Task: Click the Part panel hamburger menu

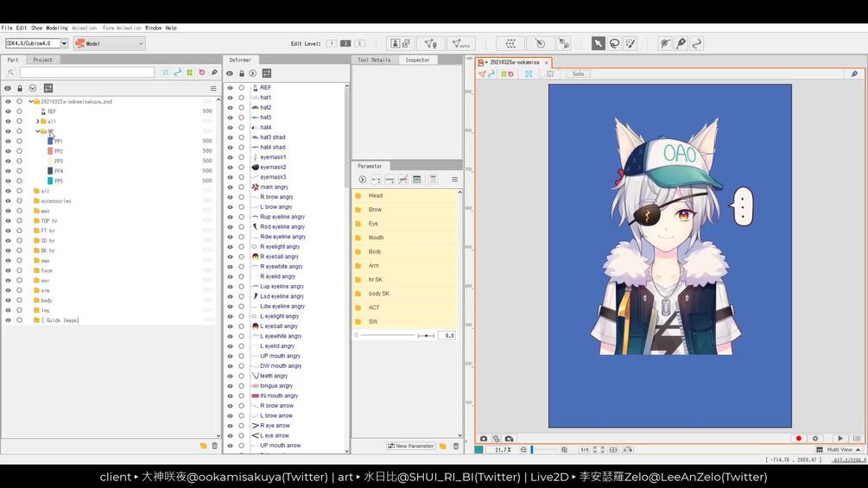Action: pyautogui.click(x=213, y=88)
